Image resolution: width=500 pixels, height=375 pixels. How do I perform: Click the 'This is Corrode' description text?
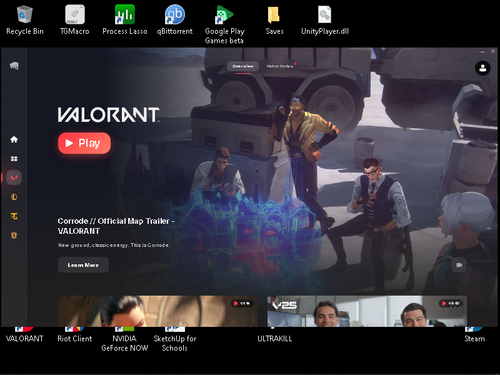(114, 245)
